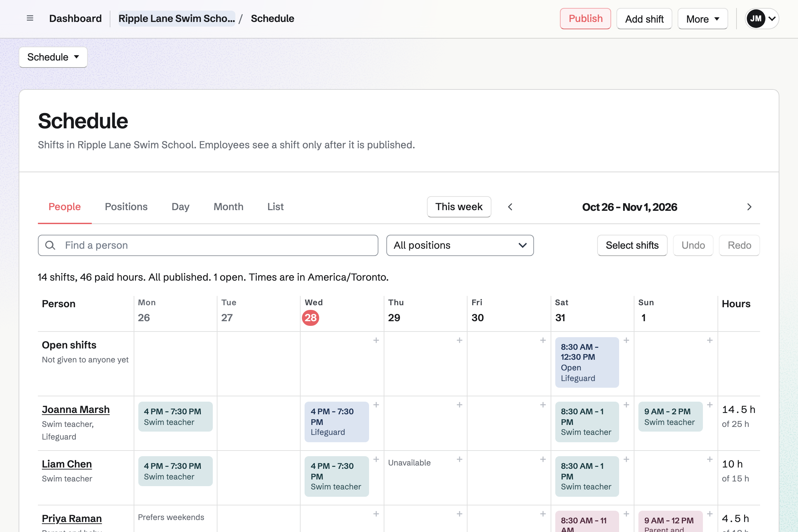This screenshot has height=532, width=798.
Task: Open Ripple Lane Swim School breadcrumb
Action: point(177,18)
